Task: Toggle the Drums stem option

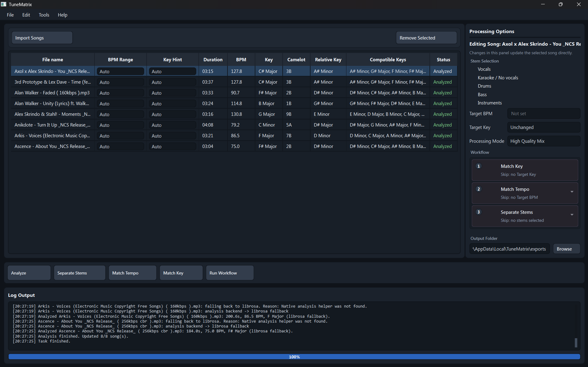Action: [484, 86]
